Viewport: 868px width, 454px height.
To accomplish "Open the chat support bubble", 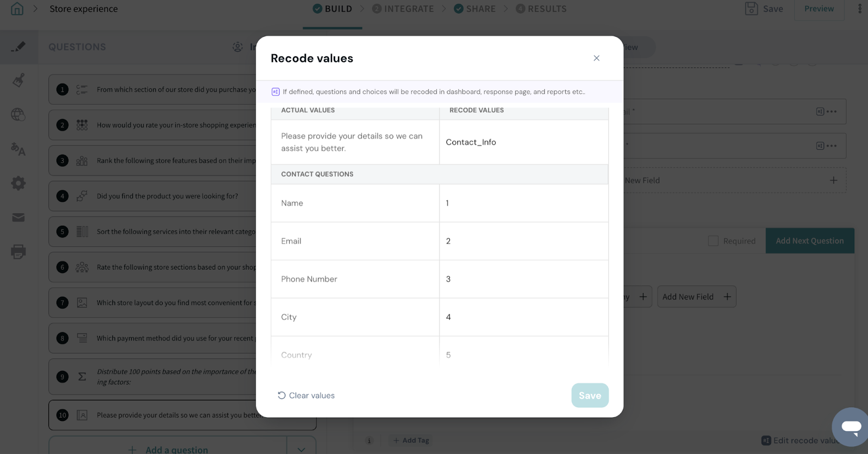I will tap(851, 427).
